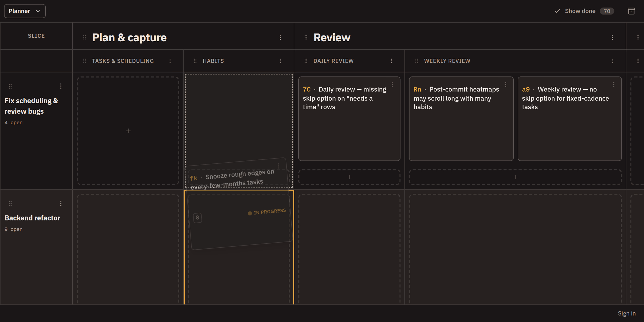Grab Daily Review drag handle
Image resolution: width=644 pixels, height=322 pixels.
click(x=306, y=61)
